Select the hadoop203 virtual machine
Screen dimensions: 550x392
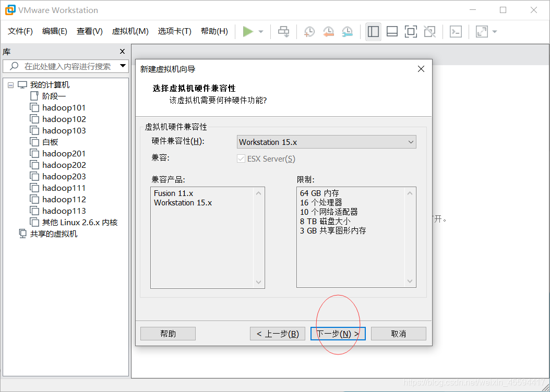click(64, 177)
